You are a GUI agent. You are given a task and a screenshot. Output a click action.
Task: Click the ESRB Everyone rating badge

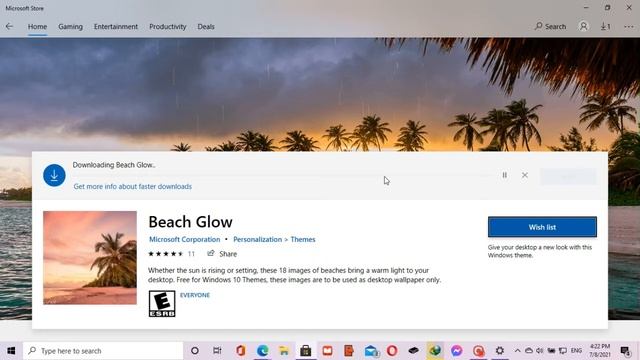(162, 304)
